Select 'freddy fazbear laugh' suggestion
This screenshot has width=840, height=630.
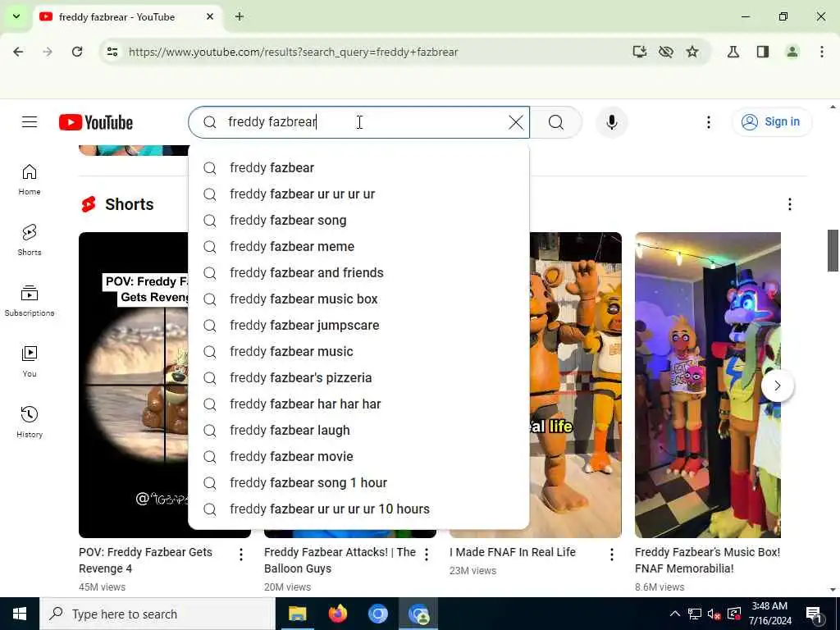pyautogui.click(x=359, y=430)
